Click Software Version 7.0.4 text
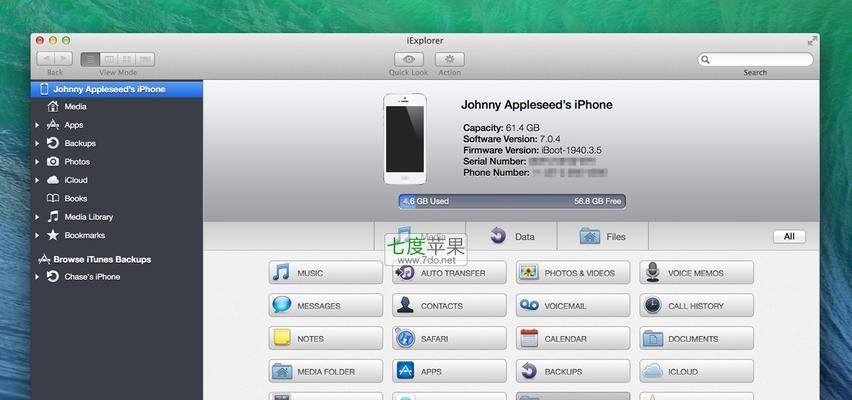This screenshot has height=400, width=852. [x=512, y=139]
